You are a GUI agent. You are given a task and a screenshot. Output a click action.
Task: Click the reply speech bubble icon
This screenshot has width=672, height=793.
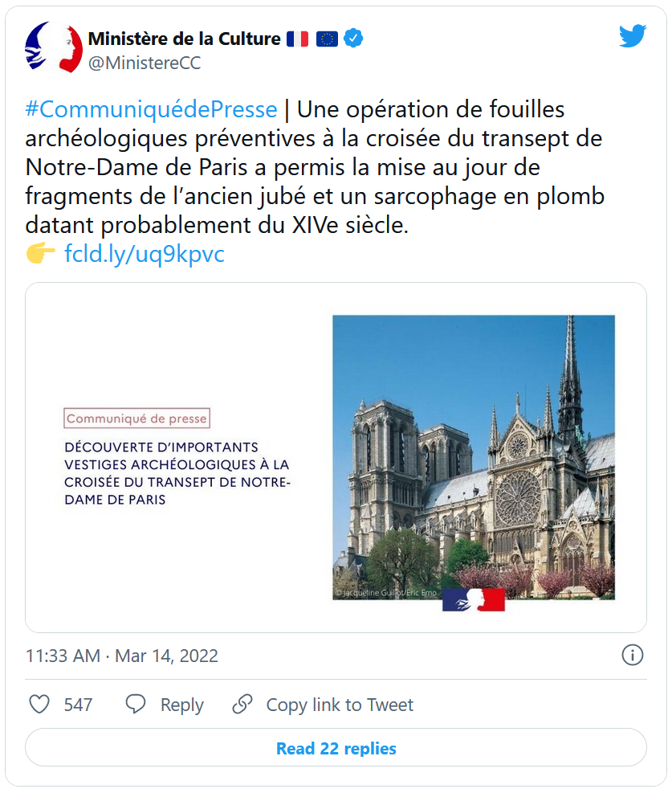(x=136, y=705)
